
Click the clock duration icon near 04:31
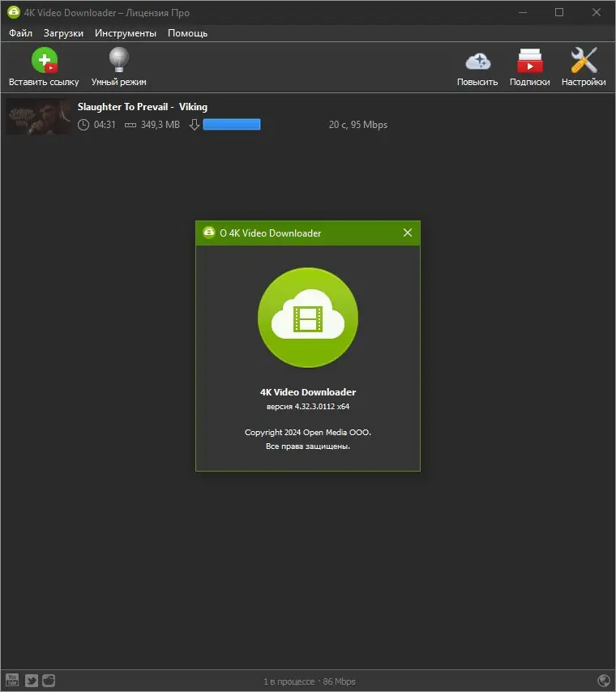click(x=83, y=125)
